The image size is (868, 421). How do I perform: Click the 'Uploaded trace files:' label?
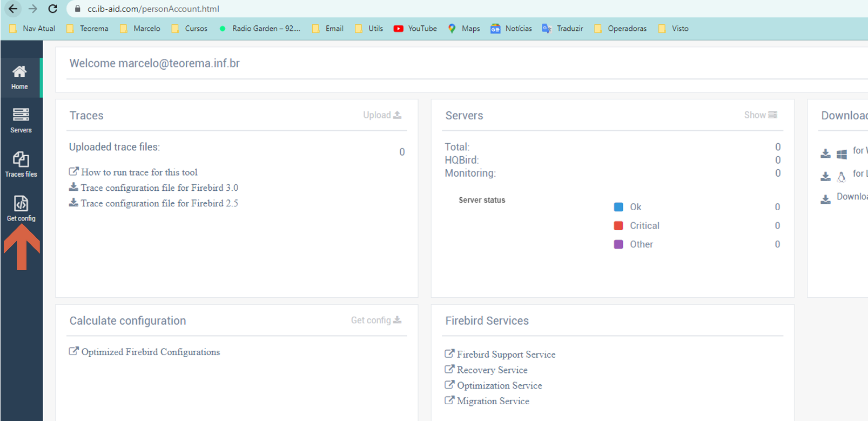[115, 147]
